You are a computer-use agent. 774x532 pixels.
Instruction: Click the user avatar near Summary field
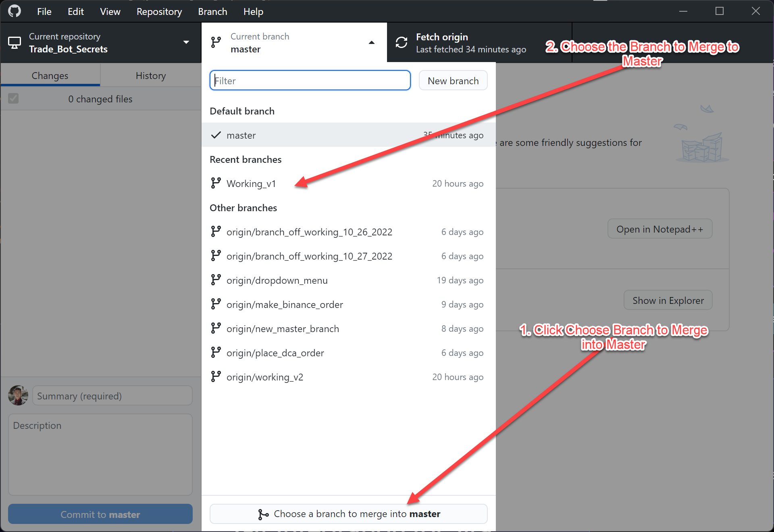click(x=18, y=395)
